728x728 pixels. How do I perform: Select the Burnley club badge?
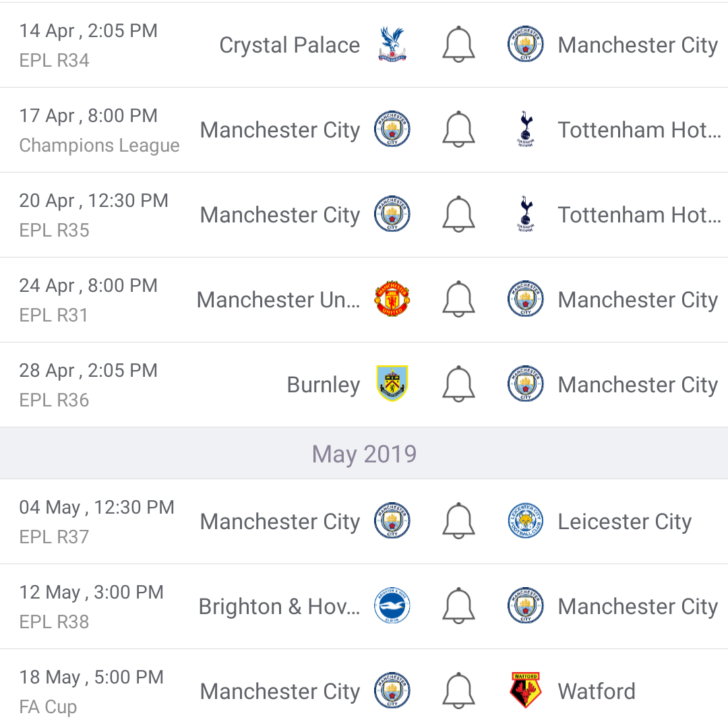[392, 384]
